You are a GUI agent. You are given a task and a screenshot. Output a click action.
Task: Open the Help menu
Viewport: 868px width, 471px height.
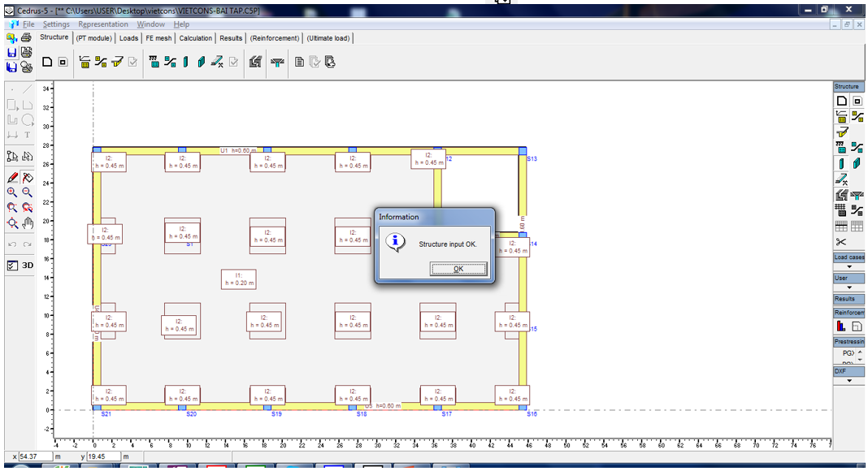click(181, 24)
